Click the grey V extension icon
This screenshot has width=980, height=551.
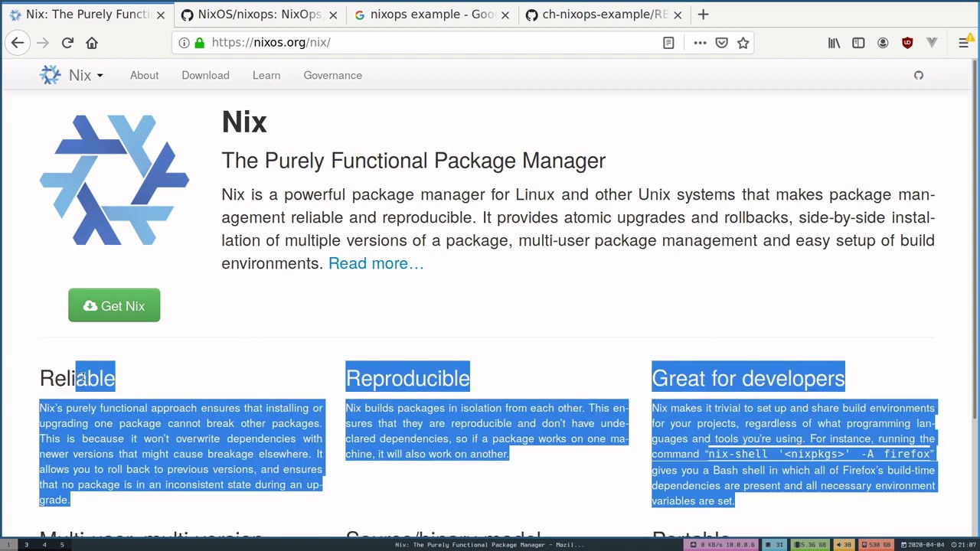pos(932,43)
